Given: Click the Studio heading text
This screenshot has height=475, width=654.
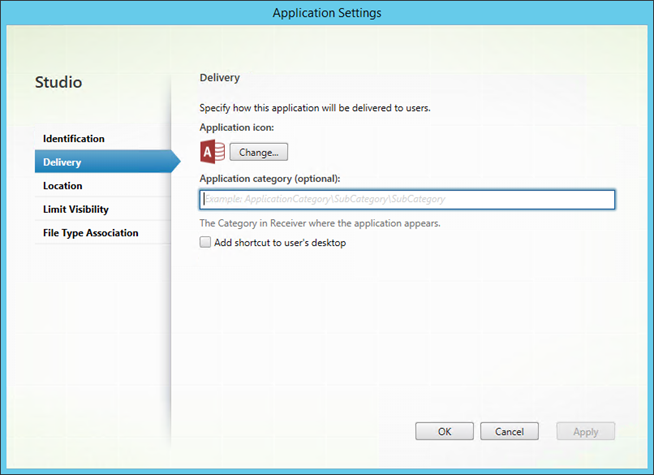Looking at the screenshot, I should tap(58, 82).
